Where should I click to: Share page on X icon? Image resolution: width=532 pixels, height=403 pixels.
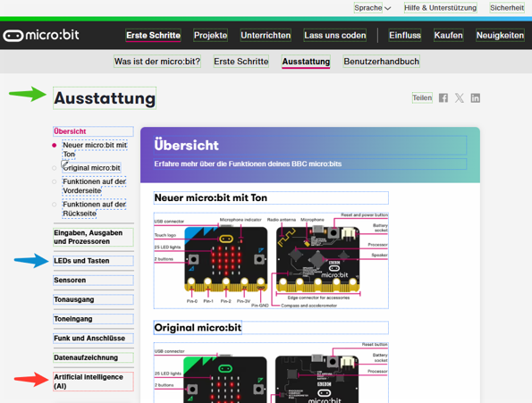(459, 98)
